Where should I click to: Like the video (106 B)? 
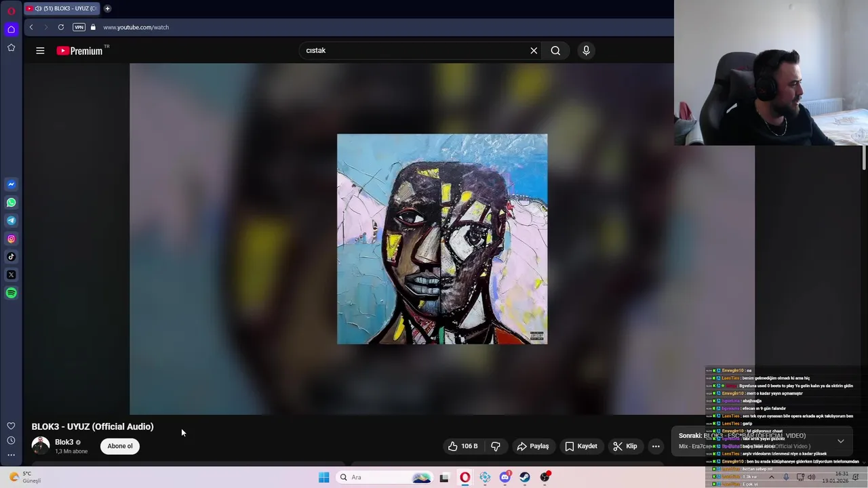tap(462, 446)
